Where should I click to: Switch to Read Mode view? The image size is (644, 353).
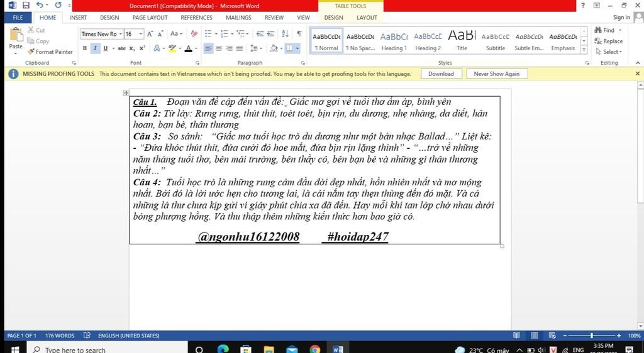517,335
